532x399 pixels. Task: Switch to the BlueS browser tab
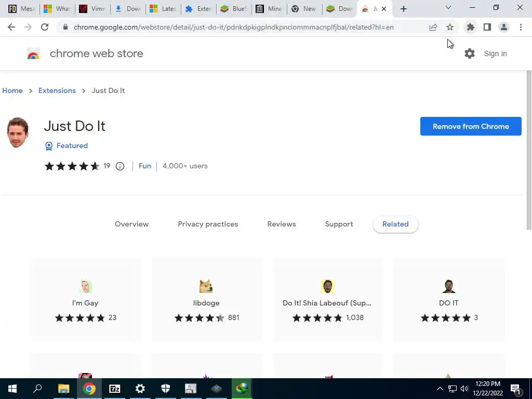pos(234,9)
